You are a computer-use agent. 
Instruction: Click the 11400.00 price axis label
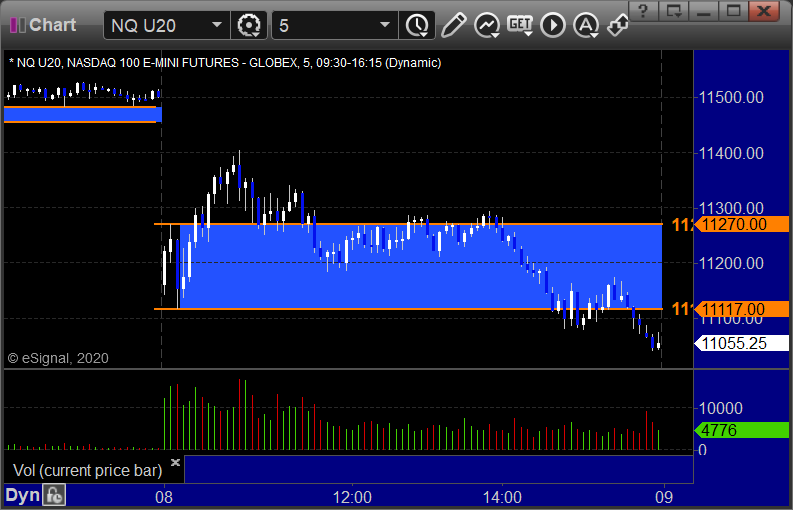click(731, 153)
